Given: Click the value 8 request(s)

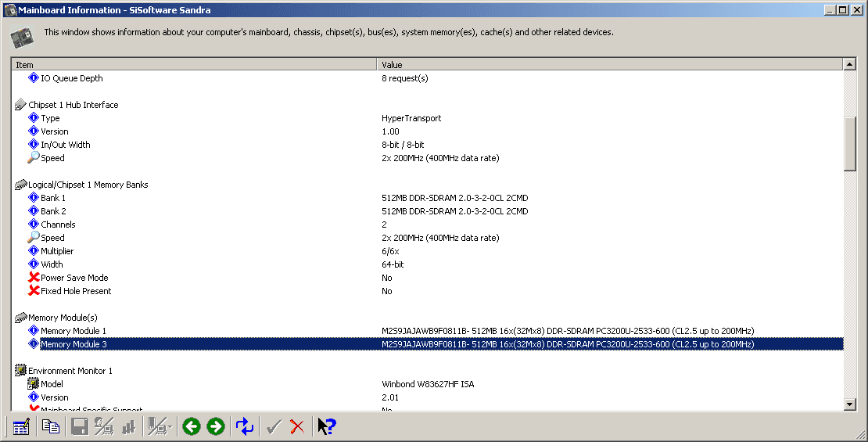Looking at the screenshot, I should tap(404, 78).
